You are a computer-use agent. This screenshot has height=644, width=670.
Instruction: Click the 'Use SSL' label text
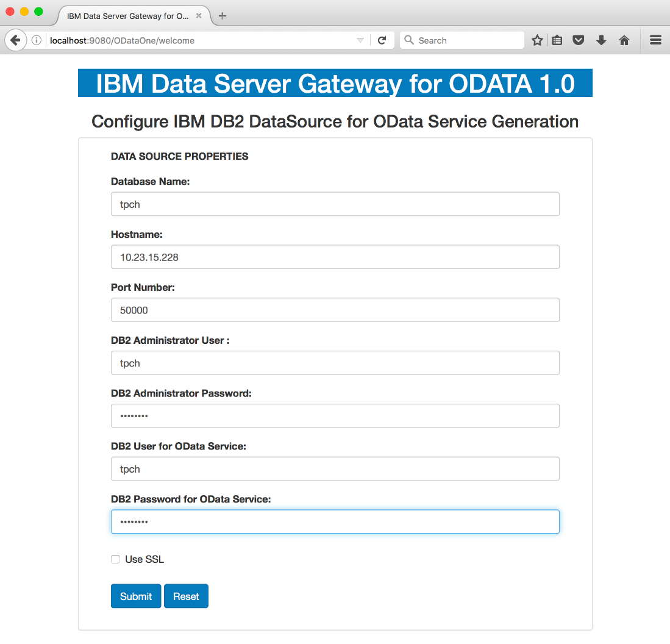[144, 559]
